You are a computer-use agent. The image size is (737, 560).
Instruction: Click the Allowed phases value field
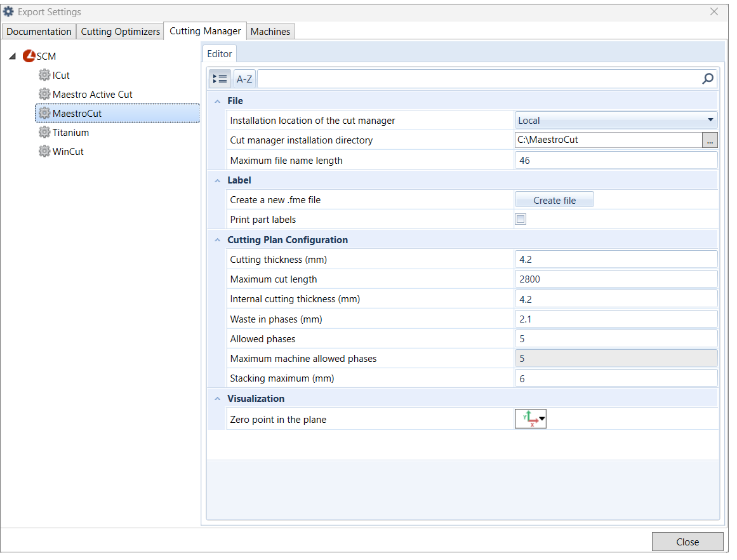click(x=616, y=339)
